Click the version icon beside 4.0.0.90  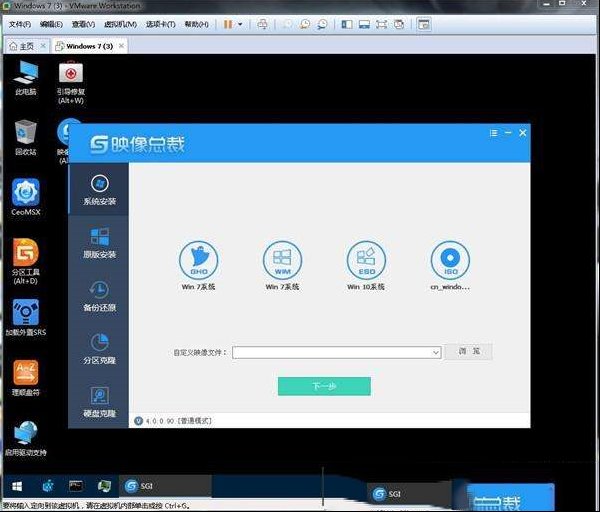pos(139,421)
